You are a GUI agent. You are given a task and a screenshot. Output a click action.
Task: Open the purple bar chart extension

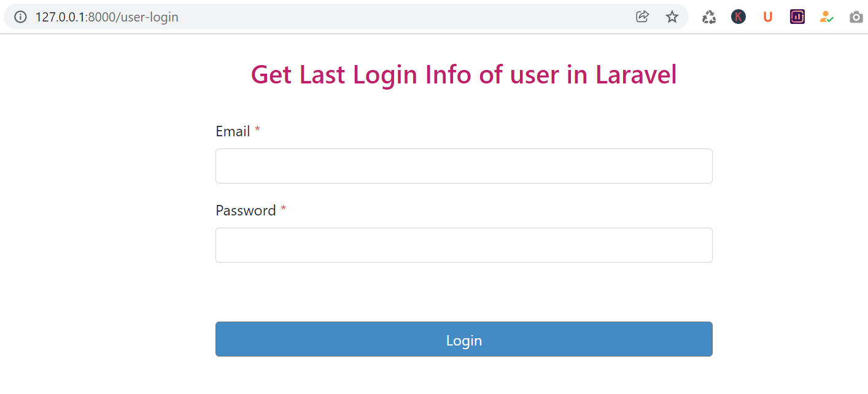click(x=797, y=17)
